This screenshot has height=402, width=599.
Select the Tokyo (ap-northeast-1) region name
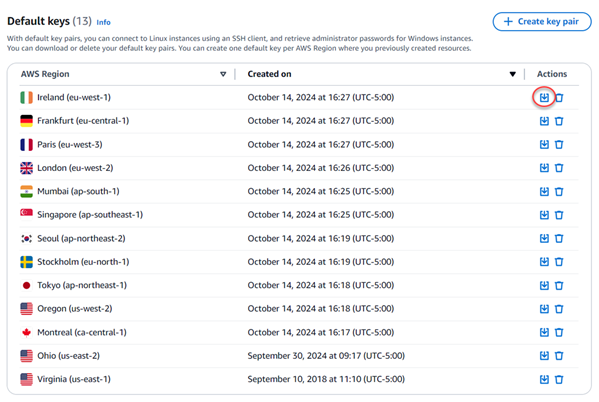pos(82,285)
